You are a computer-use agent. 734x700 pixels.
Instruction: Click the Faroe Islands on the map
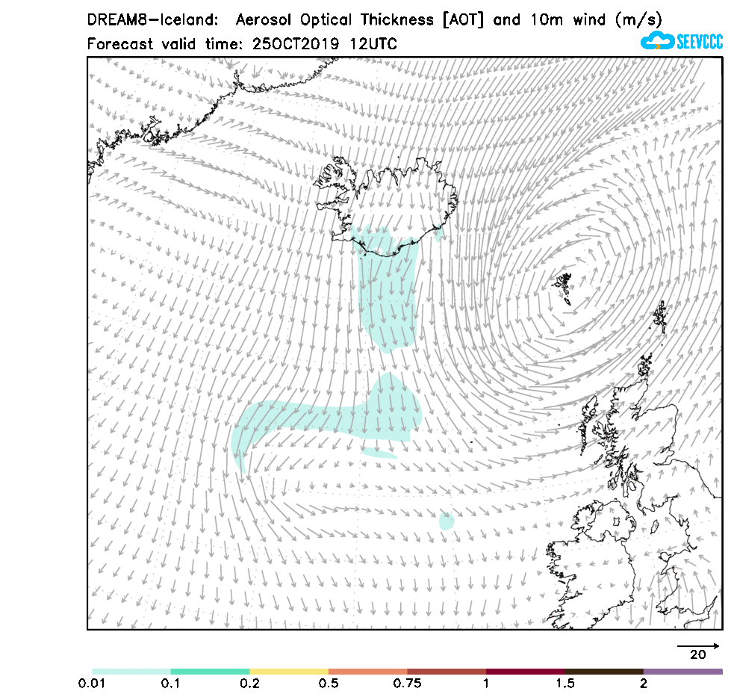point(563,288)
